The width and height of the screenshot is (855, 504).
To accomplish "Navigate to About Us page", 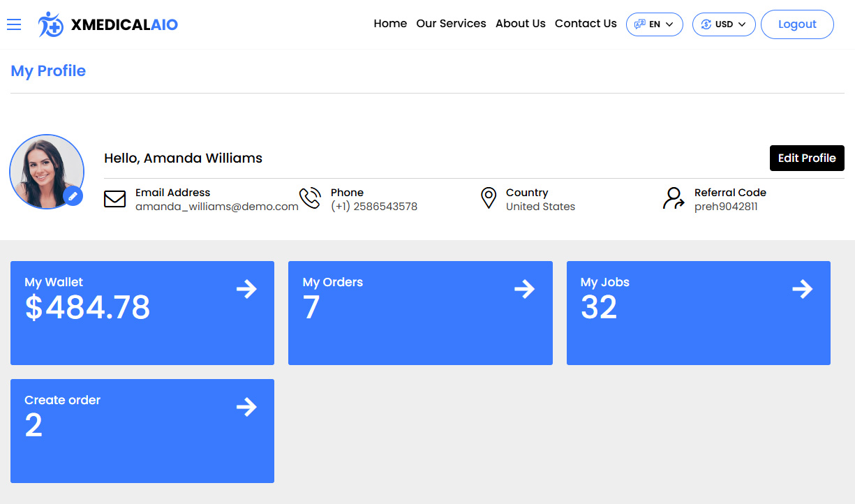I will click(520, 24).
